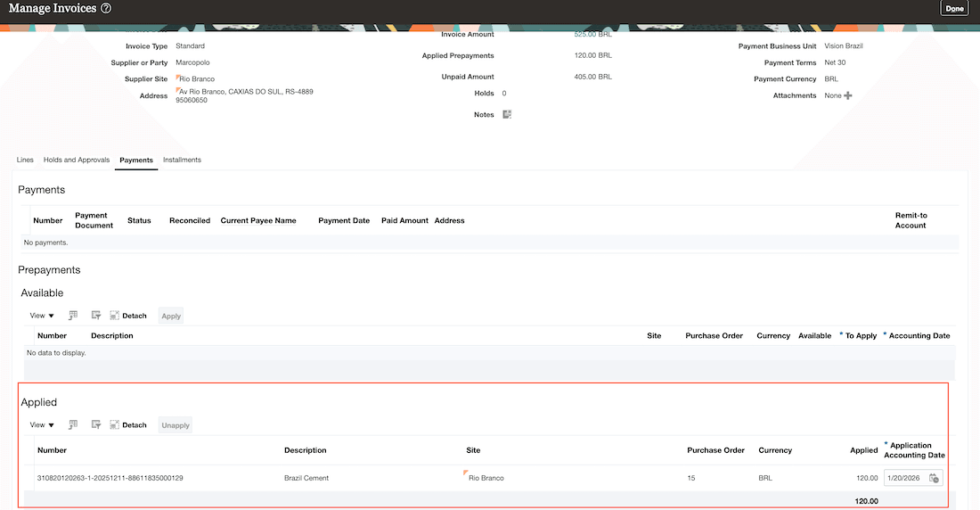Click the Apply button
The height and width of the screenshot is (510, 980).
click(x=171, y=316)
